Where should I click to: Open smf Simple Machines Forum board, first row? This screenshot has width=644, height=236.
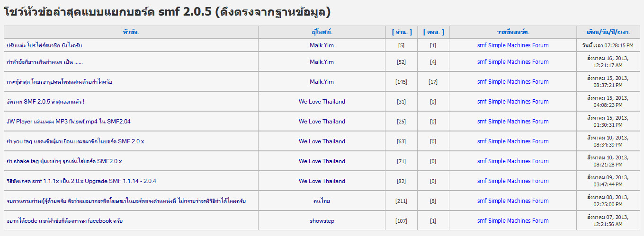pos(513,45)
